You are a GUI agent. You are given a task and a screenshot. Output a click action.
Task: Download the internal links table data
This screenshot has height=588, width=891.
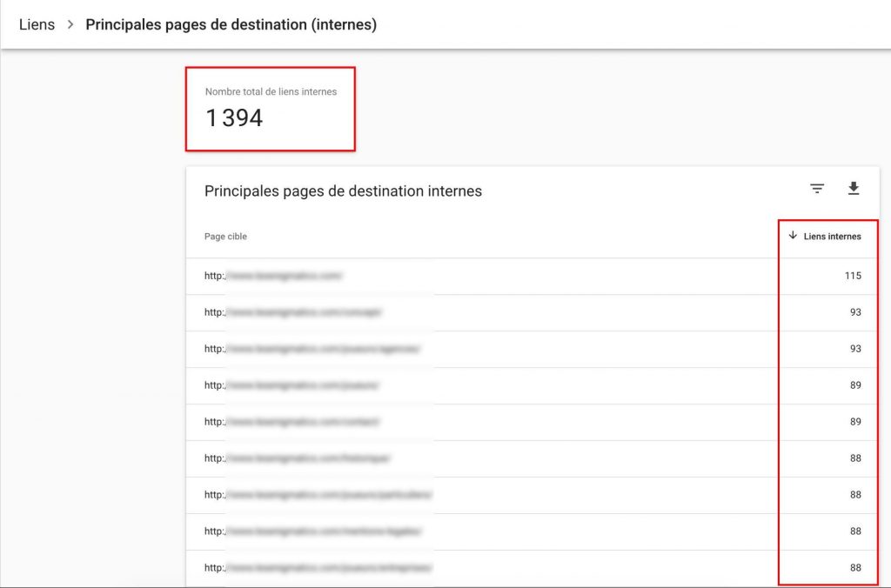click(853, 189)
